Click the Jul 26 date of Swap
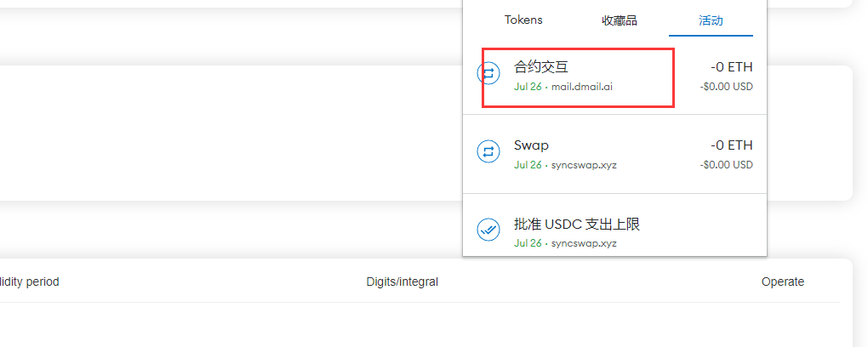The width and height of the screenshot is (868, 347). point(528,165)
